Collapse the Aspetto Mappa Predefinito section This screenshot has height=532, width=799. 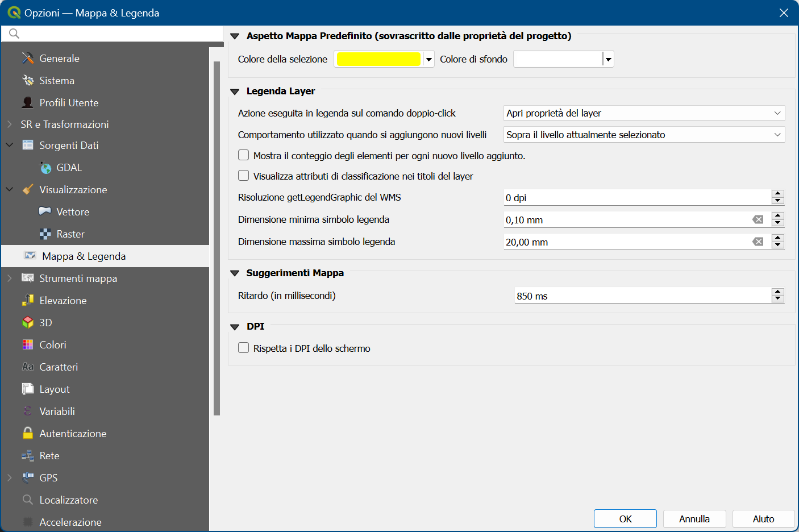[235, 36]
